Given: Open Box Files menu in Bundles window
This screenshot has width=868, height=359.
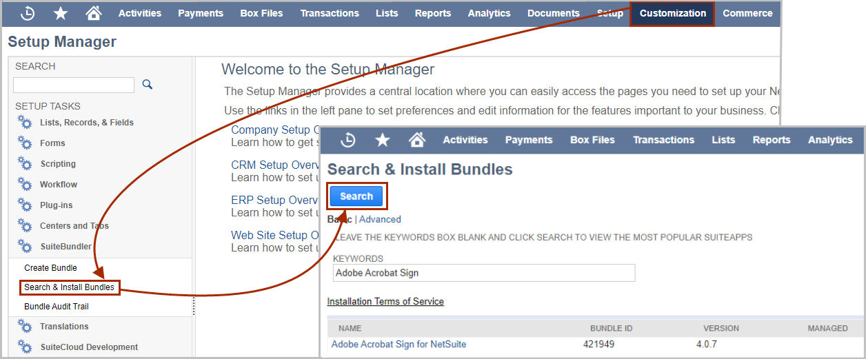Looking at the screenshot, I should [592, 140].
